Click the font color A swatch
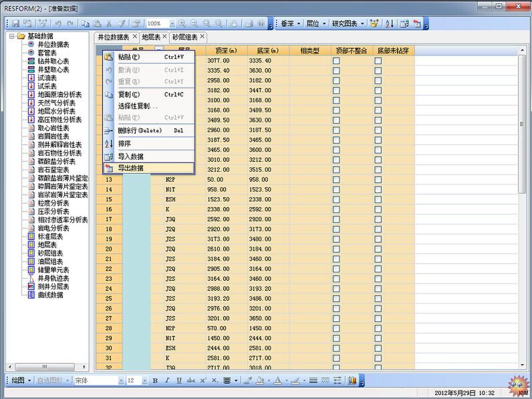Image resolution: width=532 pixels, height=399 pixels. click(x=277, y=380)
